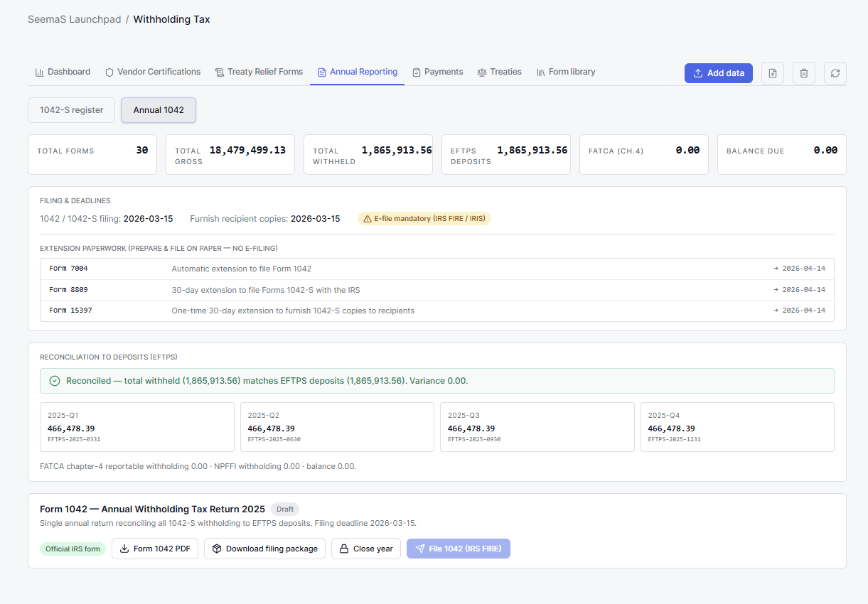Open the Dashboard tab

point(63,72)
